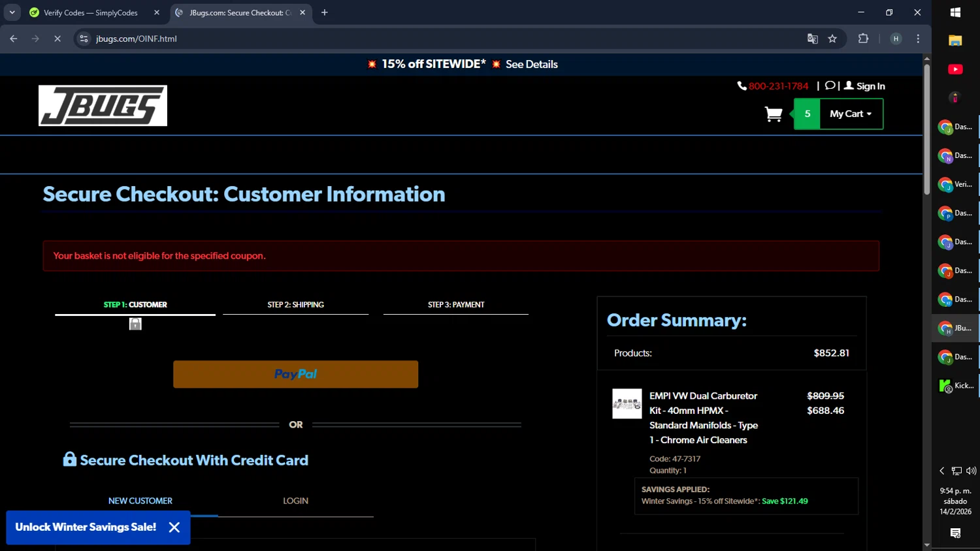This screenshot has height=551, width=980.
Task: Translate this page icon
Action: coord(813,39)
